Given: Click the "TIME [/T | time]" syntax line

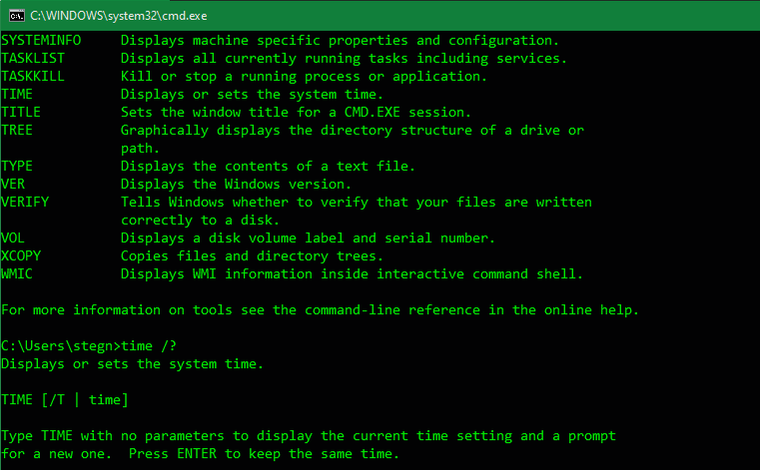Looking at the screenshot, I should (64, 400).
